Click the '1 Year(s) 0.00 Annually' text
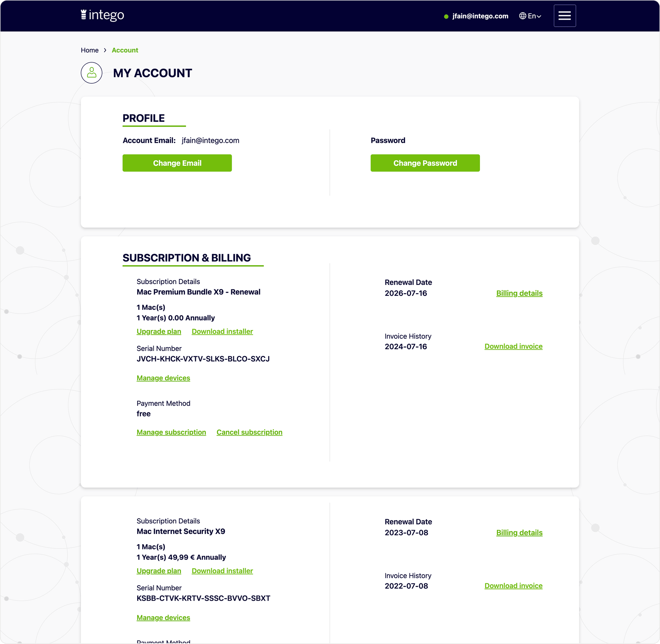The height and width of the screenshot is (644, 660). coord(176,318)
